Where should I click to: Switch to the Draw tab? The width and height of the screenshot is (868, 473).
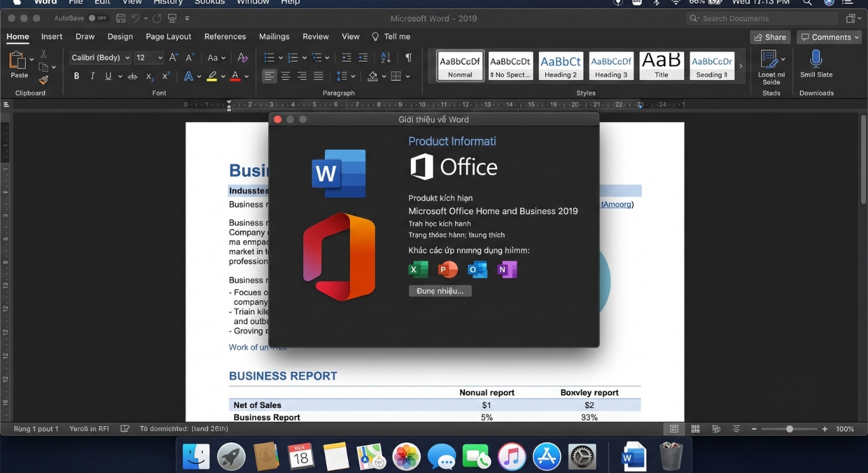(85, 37)
